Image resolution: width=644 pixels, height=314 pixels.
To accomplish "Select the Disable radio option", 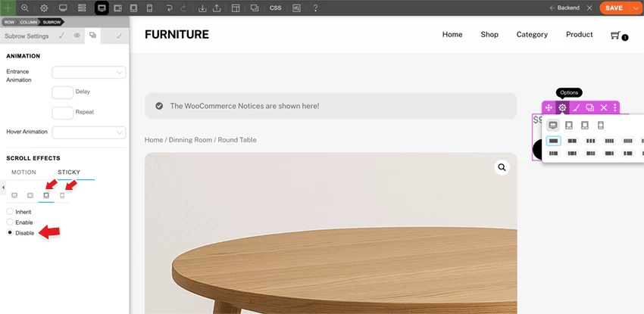I will click(10, 232).
